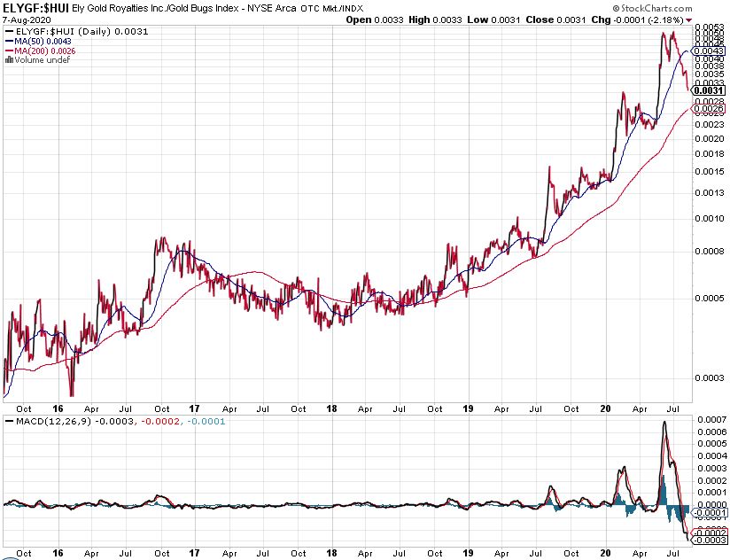Click year label 20 under the MACD panel
Image resolution: width=730 pixels, height=560 pixels.
605,553
